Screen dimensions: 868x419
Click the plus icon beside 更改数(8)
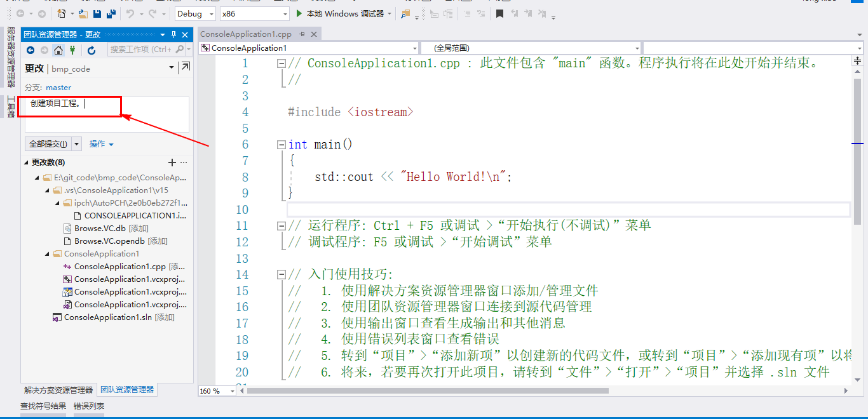172,163
